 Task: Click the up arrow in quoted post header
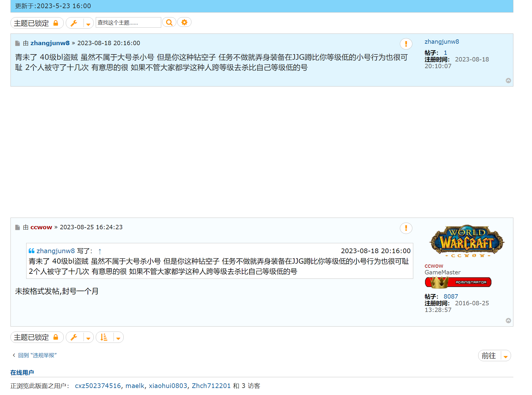tap(100, 251)
